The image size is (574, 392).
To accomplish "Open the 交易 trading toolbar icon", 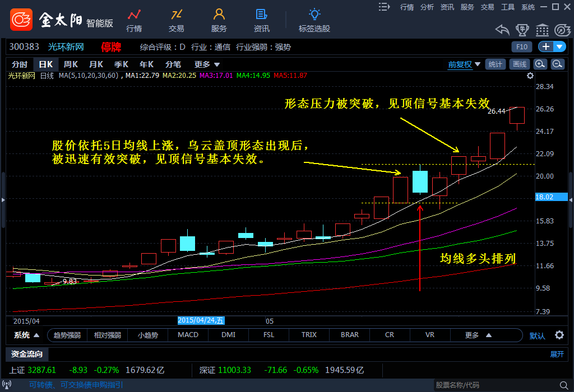I will click(x=177, y=21).
